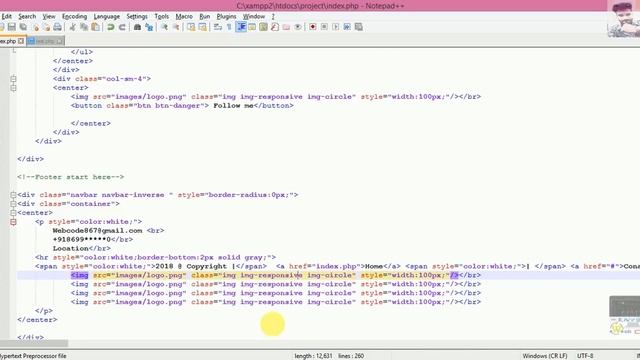The height and width of the screenshot is (360, 640).
Task: Open the Plugins menu
Action: (x=226, y=16)
